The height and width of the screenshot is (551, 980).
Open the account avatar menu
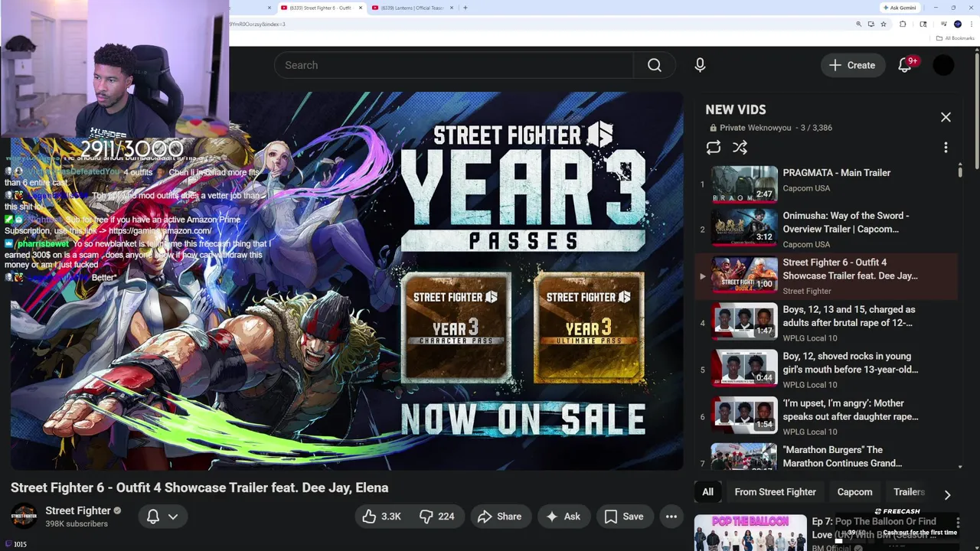point(943,65)
